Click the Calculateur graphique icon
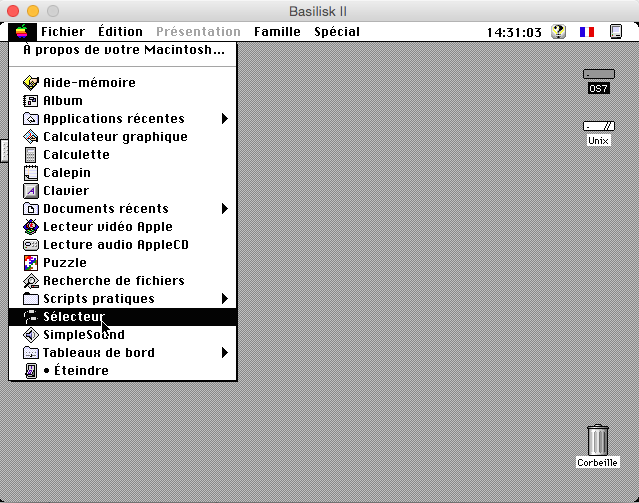 coord(31,137)
